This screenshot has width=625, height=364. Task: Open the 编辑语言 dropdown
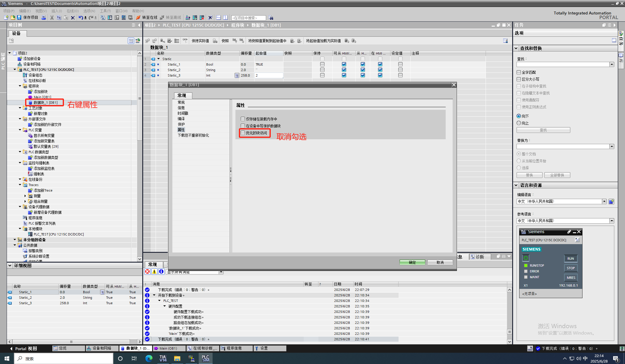pyautogui.click(x=604, y=201)
